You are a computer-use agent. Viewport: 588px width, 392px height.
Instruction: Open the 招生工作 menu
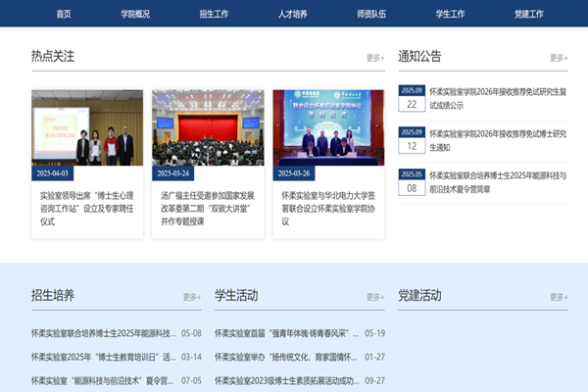214,14
